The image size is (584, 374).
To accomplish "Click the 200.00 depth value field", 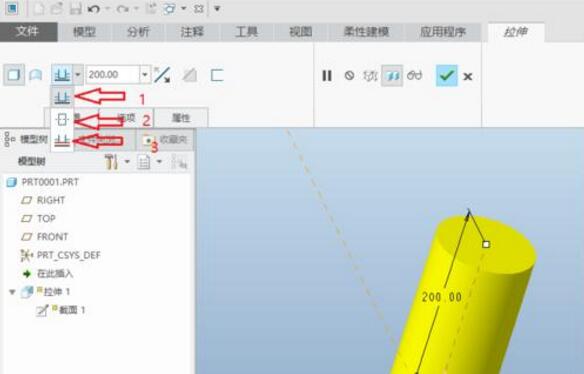I will pos(112,75).
